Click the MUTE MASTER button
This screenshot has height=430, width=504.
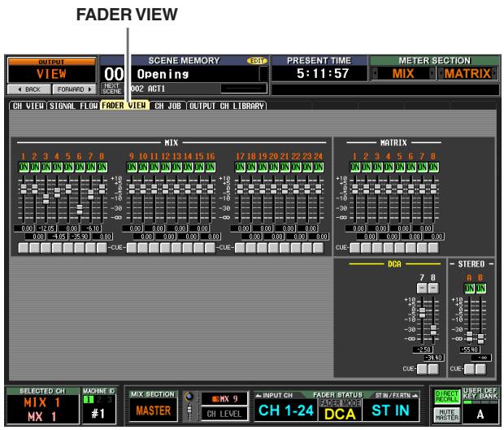pyautogui.click(x=446, y=415)
